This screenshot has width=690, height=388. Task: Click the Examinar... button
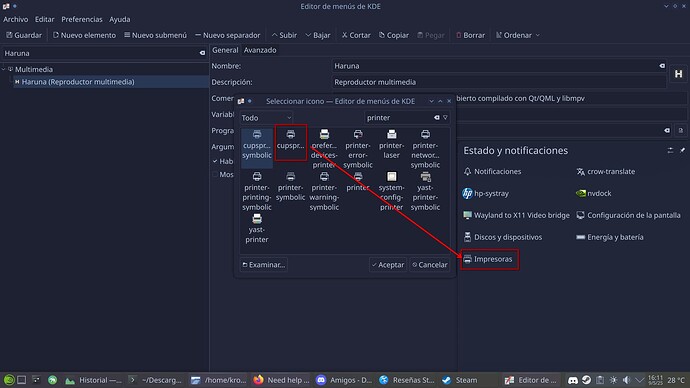[x=264, y=265]
